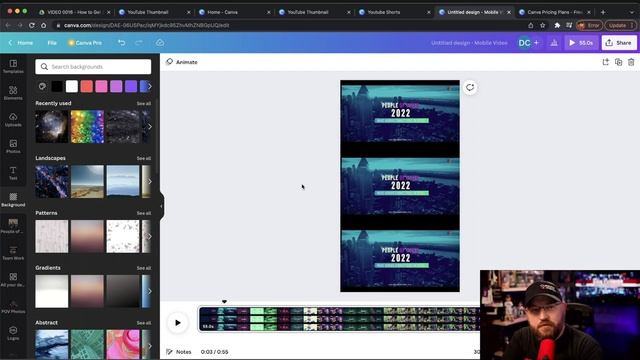Open a new browser tab
Viewport: 640px width, 360px height.
(603, 12)
